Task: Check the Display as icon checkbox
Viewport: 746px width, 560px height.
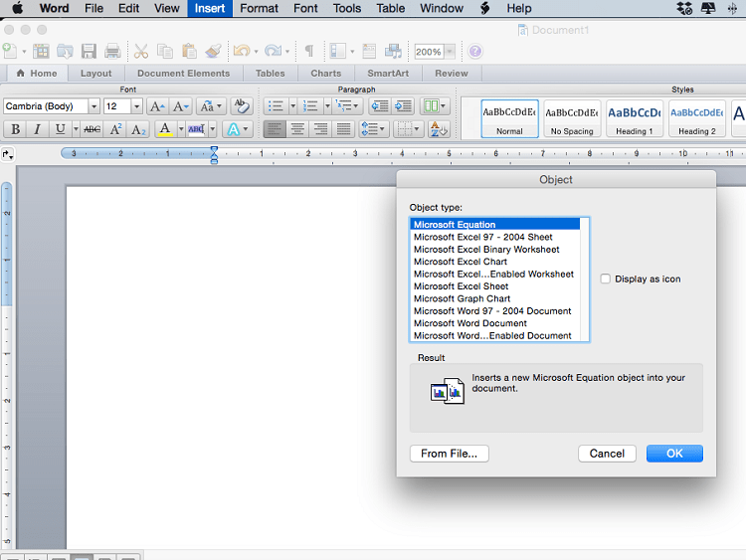Action: coord(605,279)
